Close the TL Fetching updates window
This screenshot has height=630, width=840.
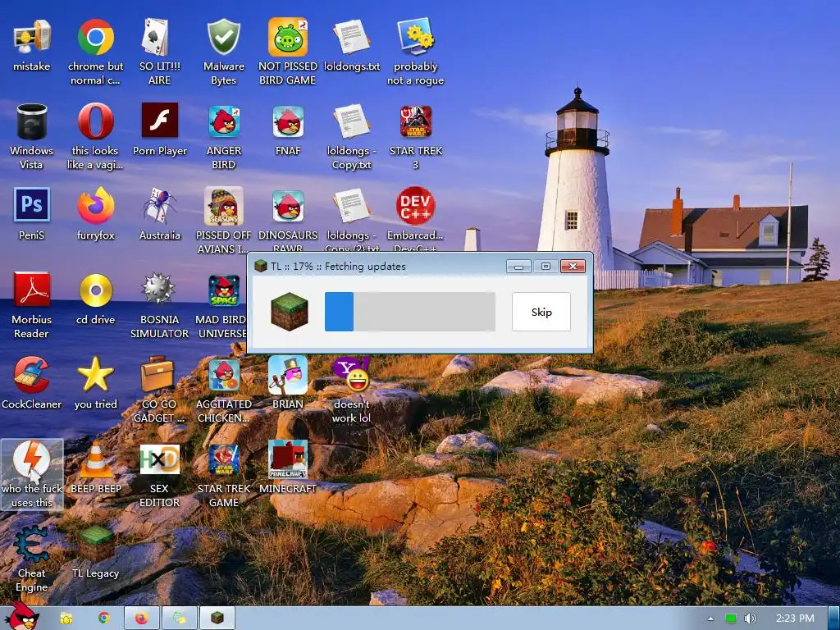point(573,267)
